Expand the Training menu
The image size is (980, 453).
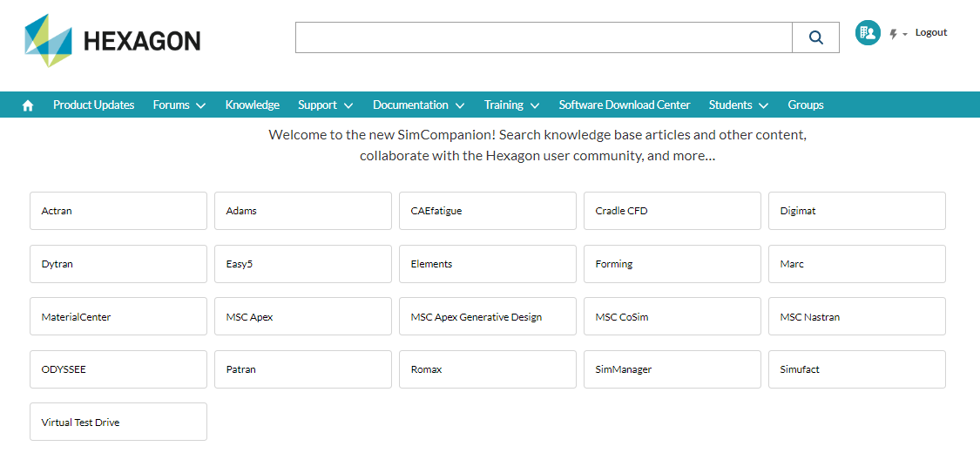[512, 105]
